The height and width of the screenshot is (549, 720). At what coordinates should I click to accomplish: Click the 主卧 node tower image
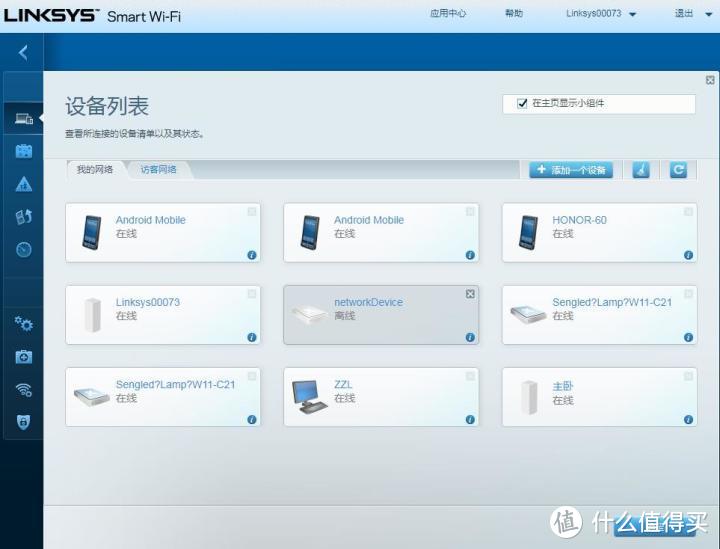529,397
